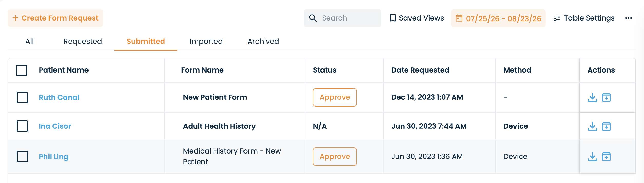Screen dimensions: 644x183
Task: Download Ruth Canal's form
Action: (x=592, y=97)
